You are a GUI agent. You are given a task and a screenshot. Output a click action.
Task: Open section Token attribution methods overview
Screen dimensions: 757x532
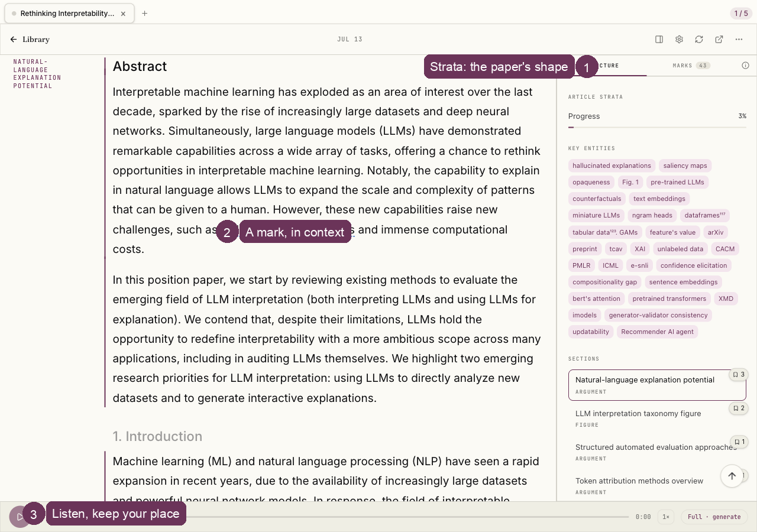[x=657, y=486]
